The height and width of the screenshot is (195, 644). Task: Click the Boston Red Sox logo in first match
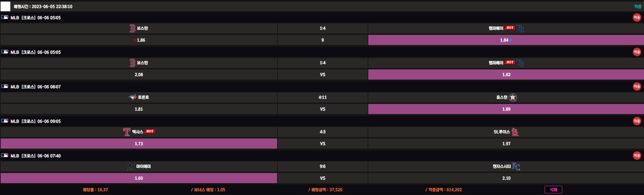click(x=132, y=28)
